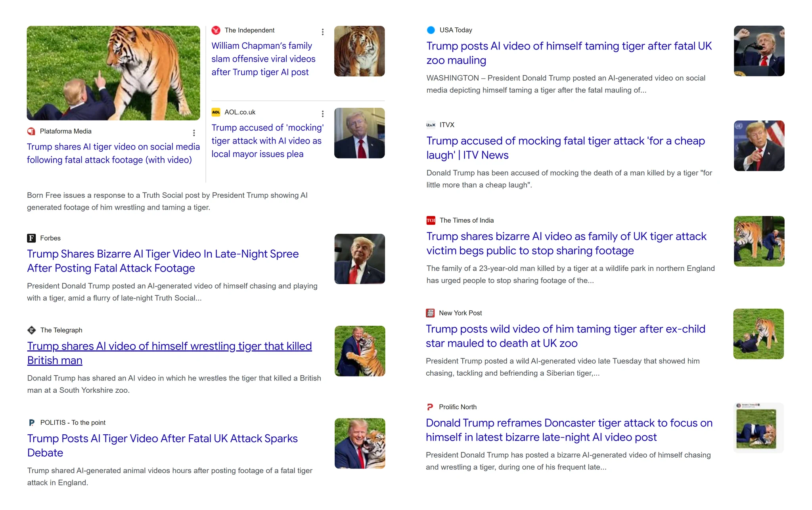Click the Forbes source favicon

31,238
